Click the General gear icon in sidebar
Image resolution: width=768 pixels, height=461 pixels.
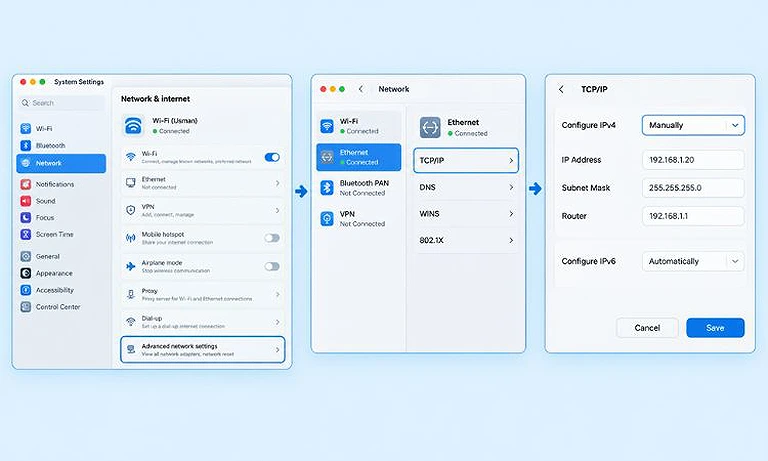(x=25, y=256)
